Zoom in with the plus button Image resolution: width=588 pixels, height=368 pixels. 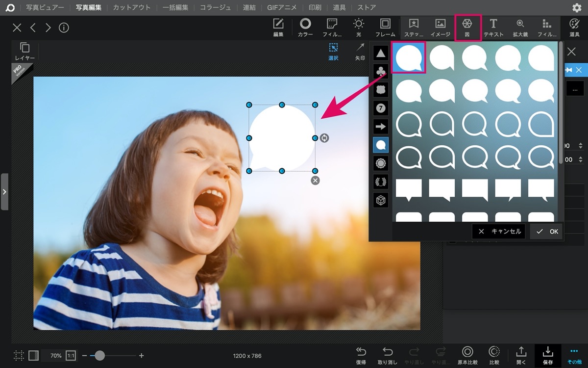click(142, 355)
